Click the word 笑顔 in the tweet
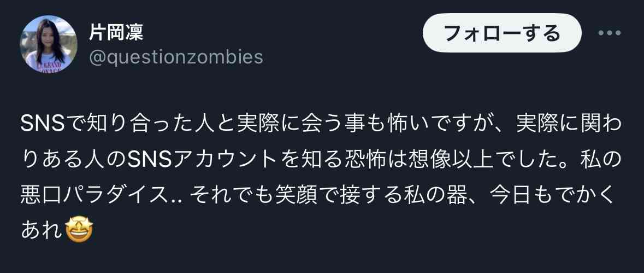This screenshot has width=644, height=273. point(298,196)
